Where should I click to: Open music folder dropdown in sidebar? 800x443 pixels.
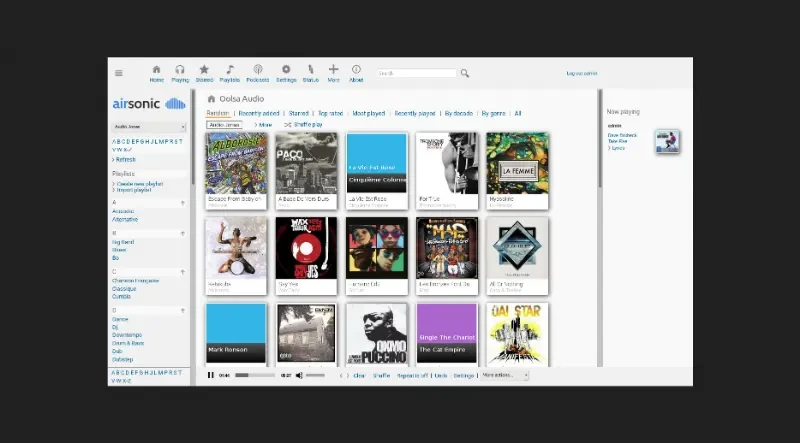pyautogui.click(x=148, y=127)
